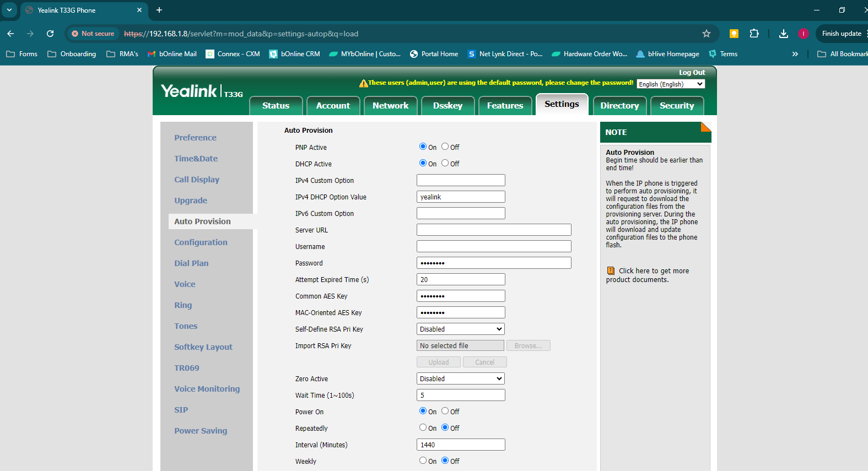Open the Chrome profile avatar
The image size is (868, 471).
804,34
